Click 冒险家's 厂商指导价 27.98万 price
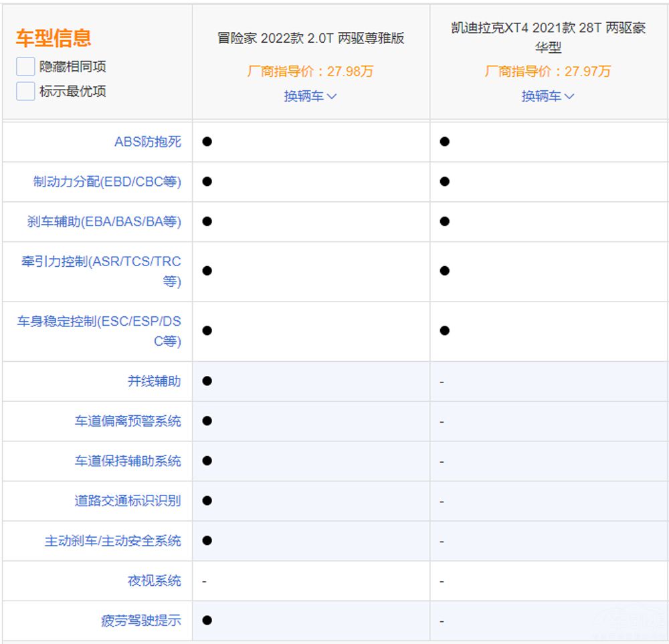The image size is (669, 644). [310, 72]
